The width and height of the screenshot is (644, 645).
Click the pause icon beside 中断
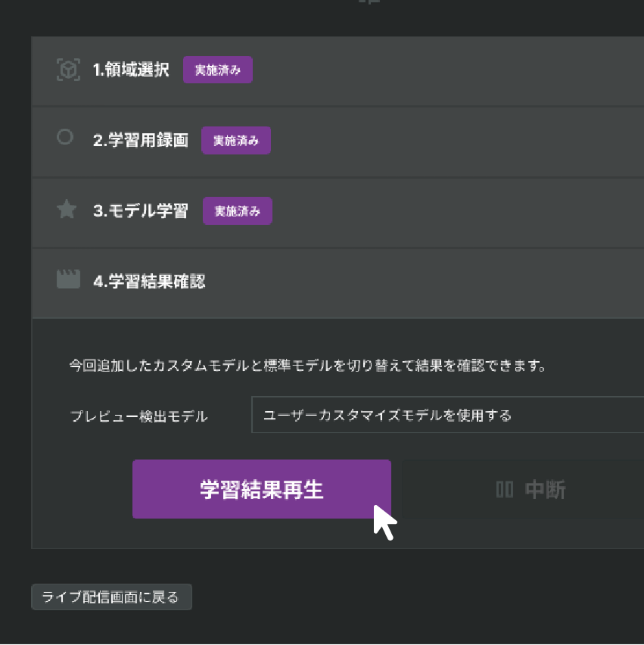[505, 490]
